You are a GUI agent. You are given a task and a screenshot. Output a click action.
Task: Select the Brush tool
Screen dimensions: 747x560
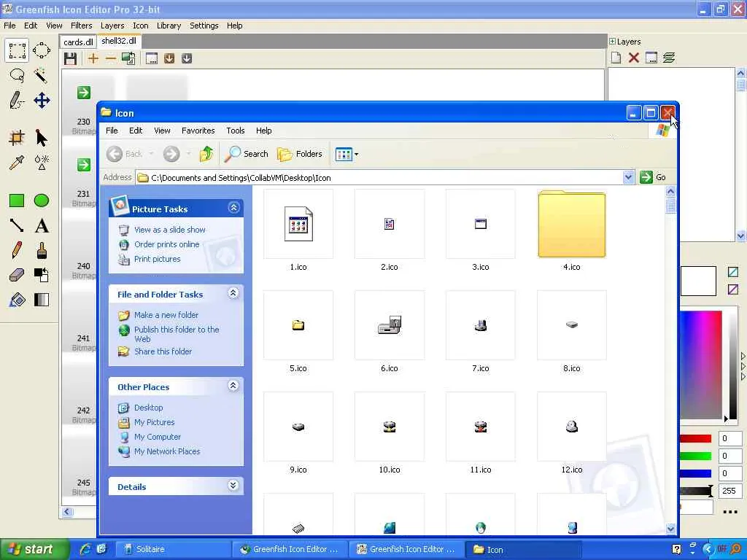click(42, 250)
